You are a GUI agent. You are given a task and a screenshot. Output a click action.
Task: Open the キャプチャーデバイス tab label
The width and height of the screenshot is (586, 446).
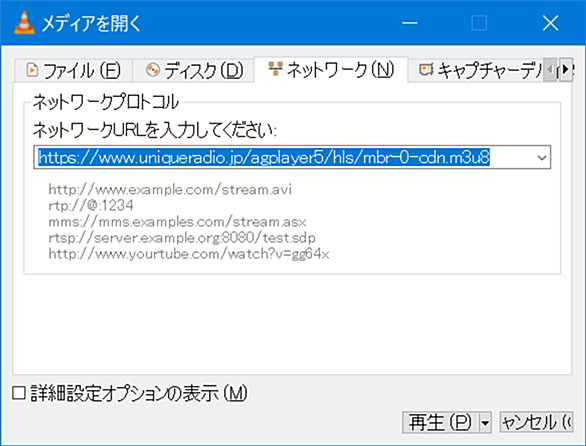[x=489, y=70]
